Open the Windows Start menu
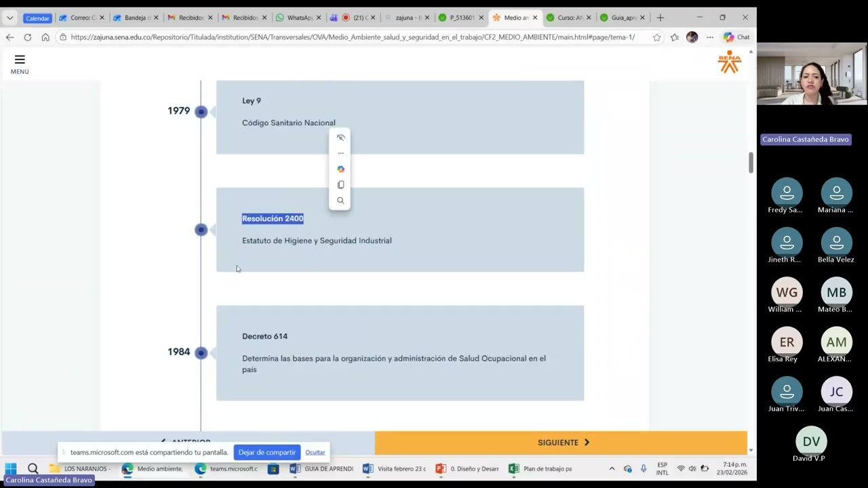 pos(11,468)
